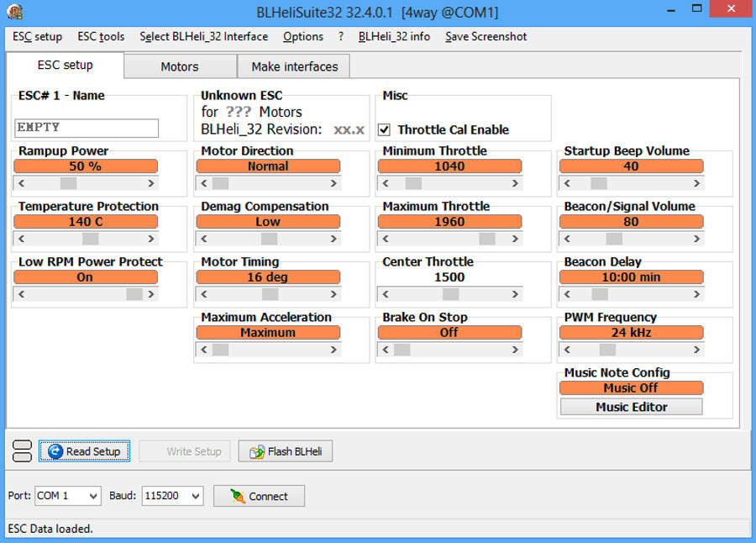756x543 pixels.
Task: Click left arrow on Motor Timing slider
Action: point(202,294)
